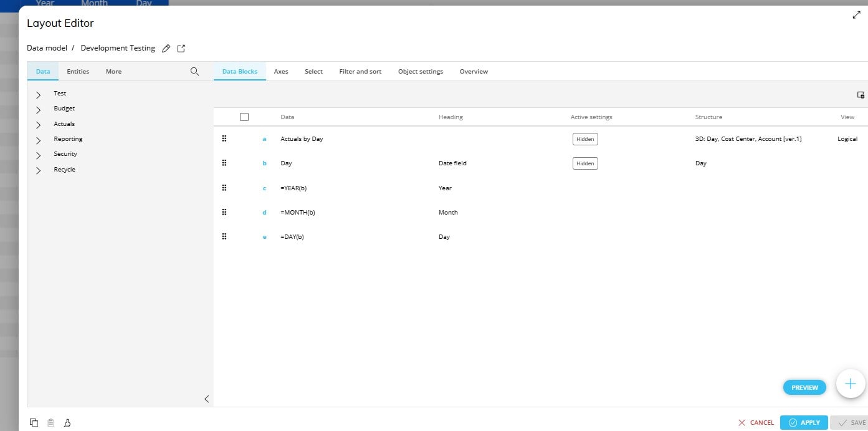Click the paste clipboard icon at bottom
This screenshot has width=868, height=431.
pos(51,422)
